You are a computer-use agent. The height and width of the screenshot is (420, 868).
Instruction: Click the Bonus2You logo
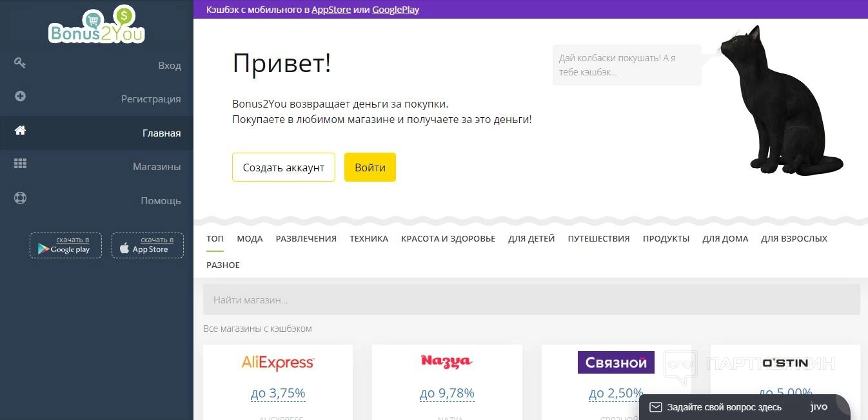[97, 24]
